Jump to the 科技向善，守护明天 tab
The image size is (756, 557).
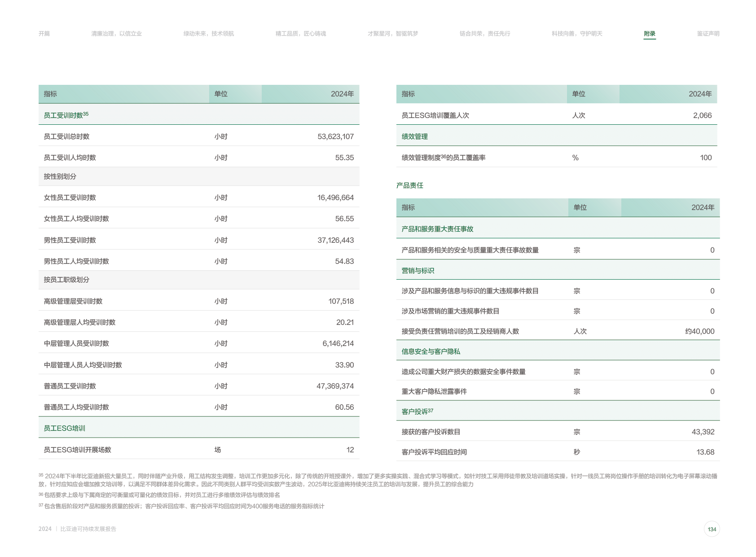point(577,34)
